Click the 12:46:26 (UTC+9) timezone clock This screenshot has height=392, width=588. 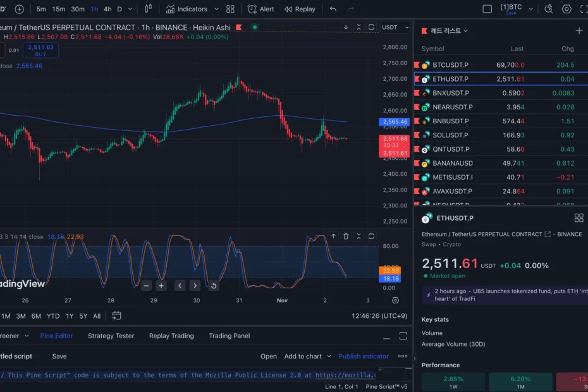coord(379,316)
